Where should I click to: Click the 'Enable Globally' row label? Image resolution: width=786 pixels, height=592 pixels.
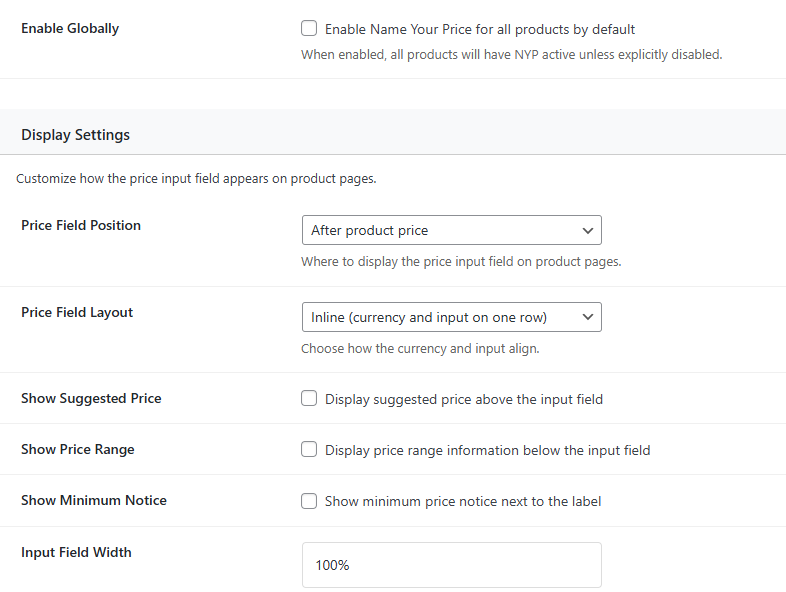coord(70,28)
